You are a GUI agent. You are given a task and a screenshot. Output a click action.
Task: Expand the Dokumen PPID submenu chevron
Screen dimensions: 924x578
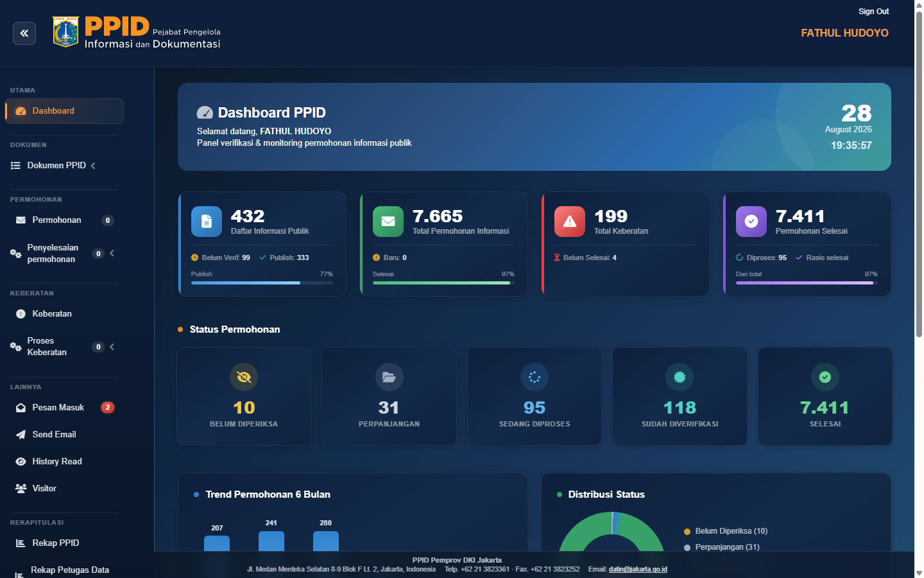click(x=93, y=166)
